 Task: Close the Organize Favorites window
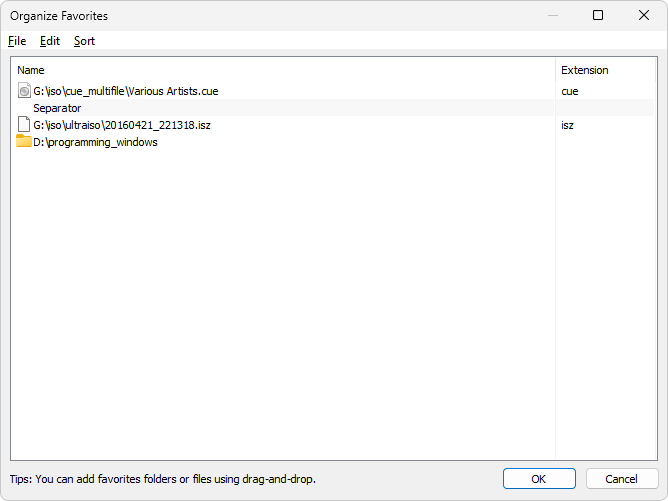pos(644,15)
